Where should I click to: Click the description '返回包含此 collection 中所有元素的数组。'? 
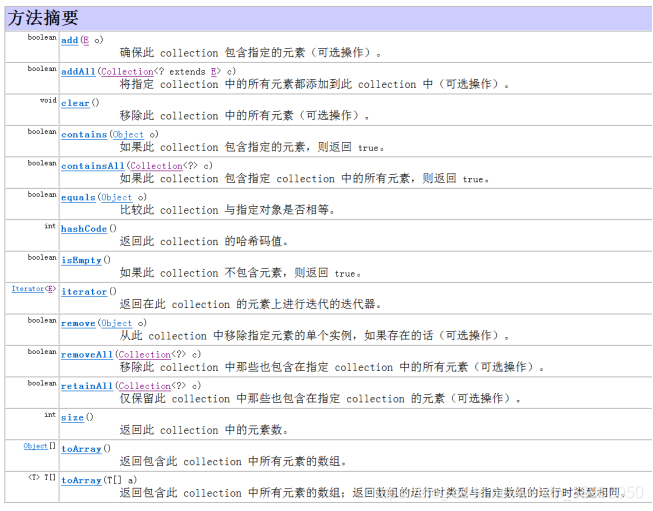point(233,461)
